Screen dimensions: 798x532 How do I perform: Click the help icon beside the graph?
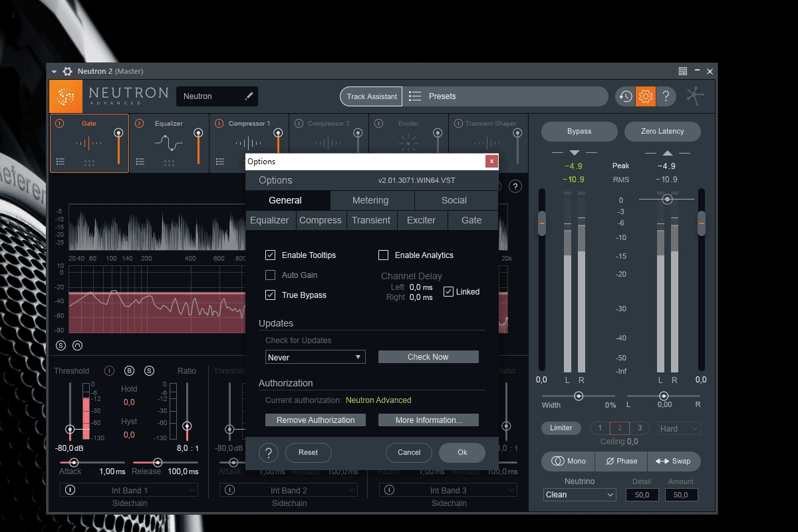515,187
